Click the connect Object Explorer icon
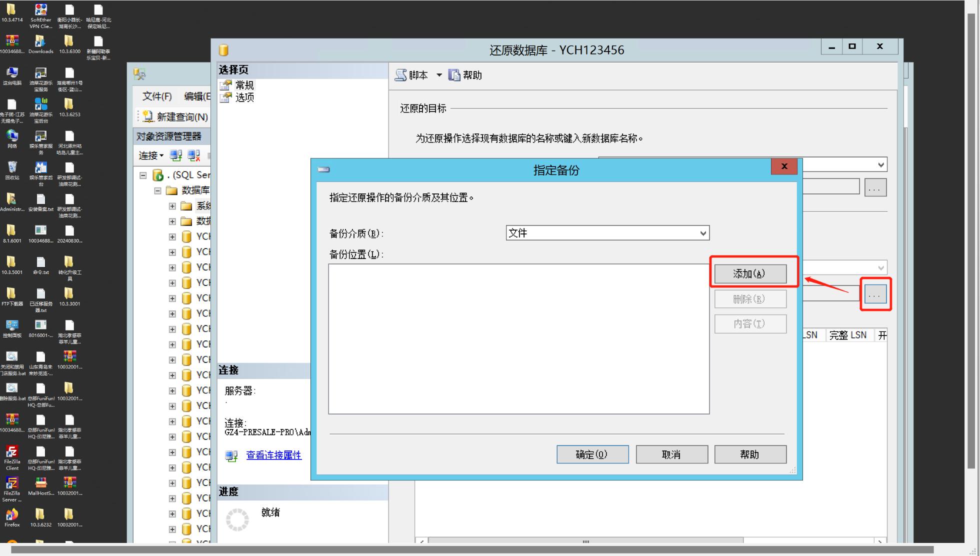 coord(175,155)
